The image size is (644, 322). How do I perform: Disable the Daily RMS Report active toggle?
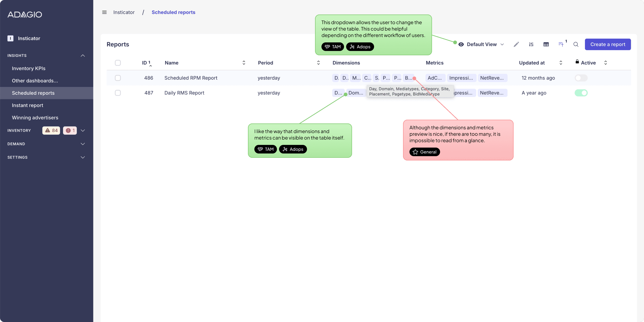(x=581, y=93)
